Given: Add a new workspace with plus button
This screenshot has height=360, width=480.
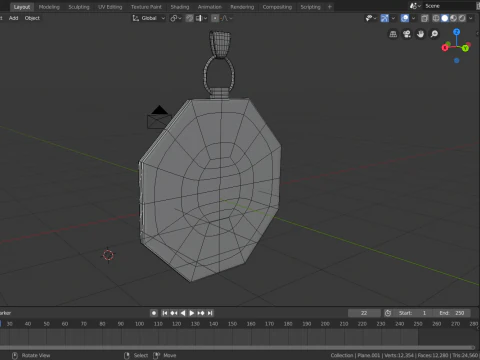Looking at the screenshot, I should click(x=330, y=7).
